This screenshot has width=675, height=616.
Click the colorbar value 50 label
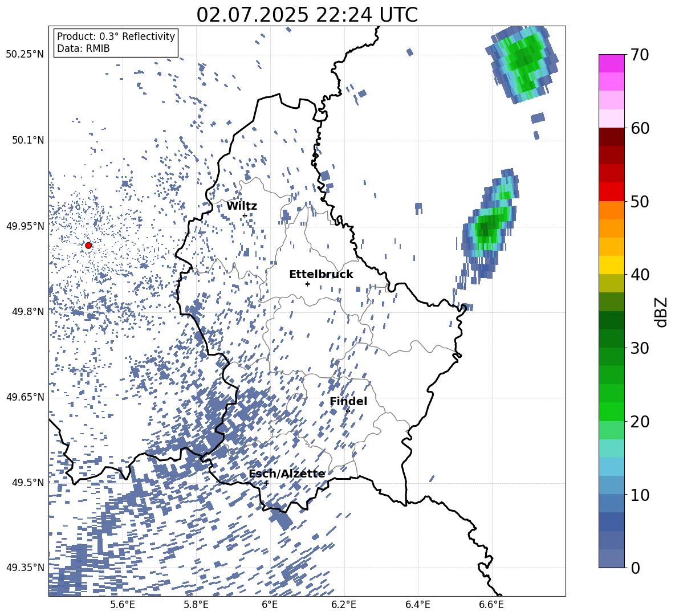tap(640, 201)
